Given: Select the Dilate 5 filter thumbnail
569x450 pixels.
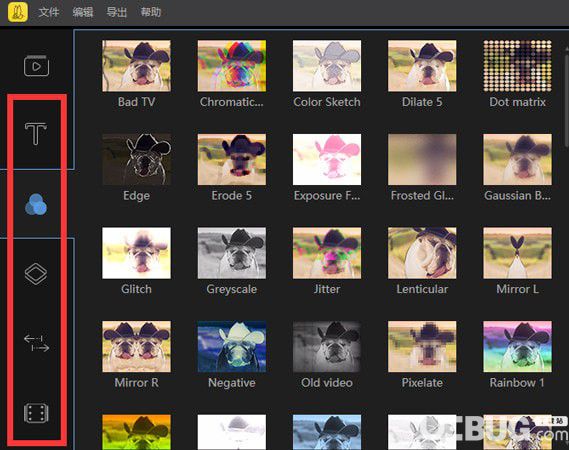Looking at the screenshot, I should (422, 66).
